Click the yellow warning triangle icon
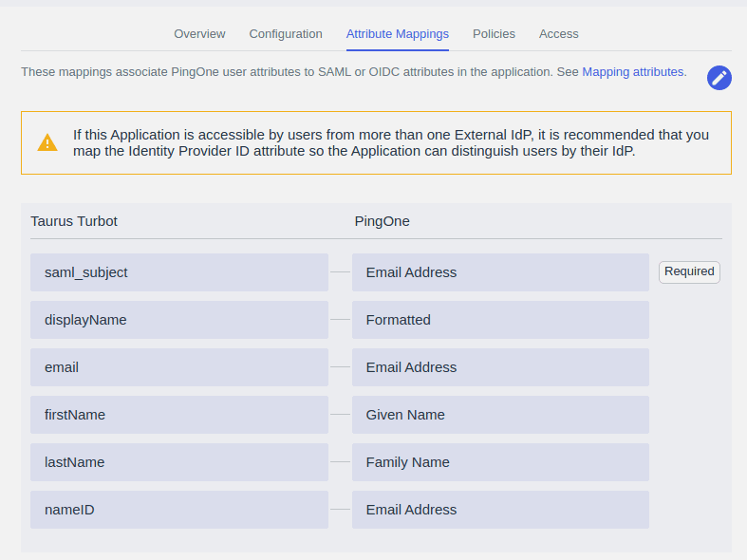Screen dimensions: 747x560 (47, 143)
